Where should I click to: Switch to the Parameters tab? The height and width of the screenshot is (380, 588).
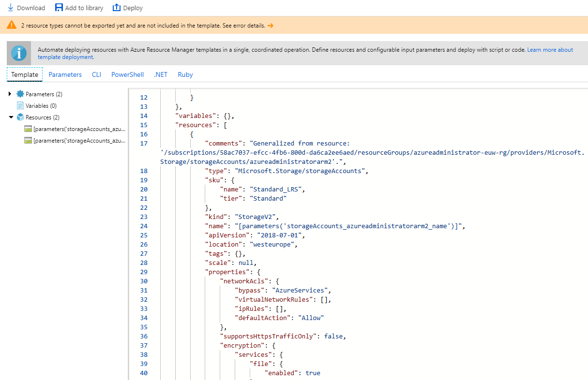[x=65, y=74]
